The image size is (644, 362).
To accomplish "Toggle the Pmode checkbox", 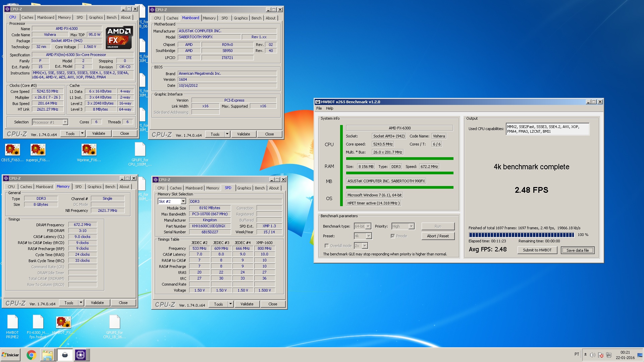I will pyautogui.click(x=393, y=236).
